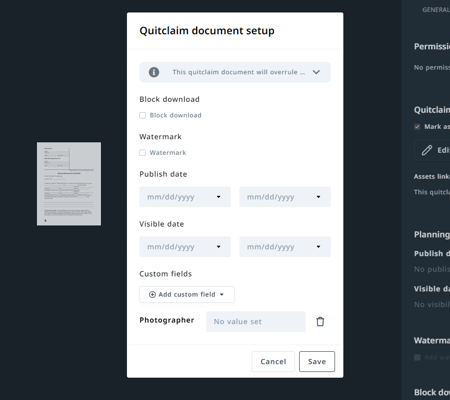The image size is (450, 400).
Task: Click the 'Watermark' checkbox label text
Action: [168, 153]
